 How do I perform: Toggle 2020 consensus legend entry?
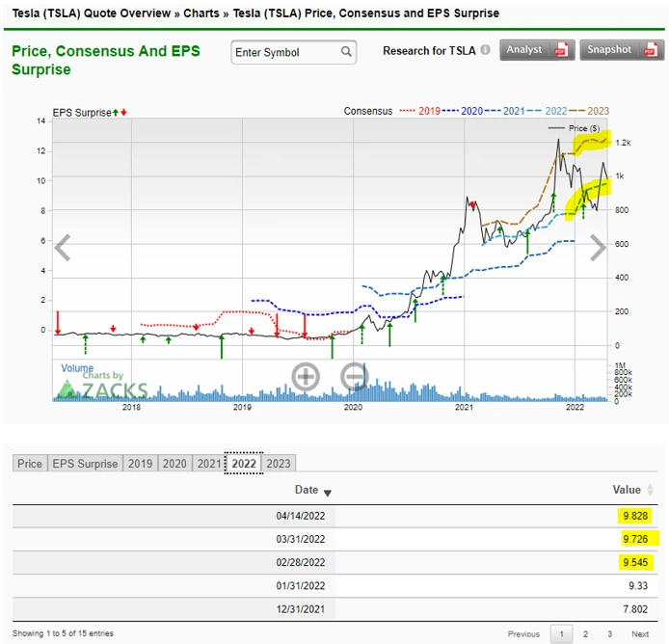[x=463, y=111]
